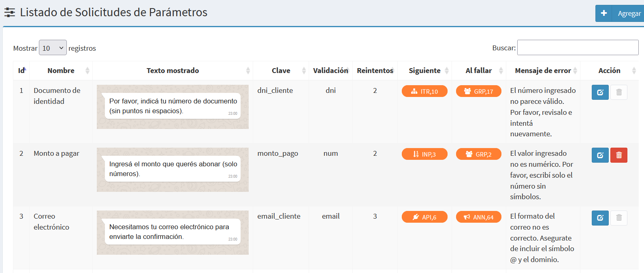Sort by the Al fallar column header
This screenshot has height=273, width=644.
[479, 71]
